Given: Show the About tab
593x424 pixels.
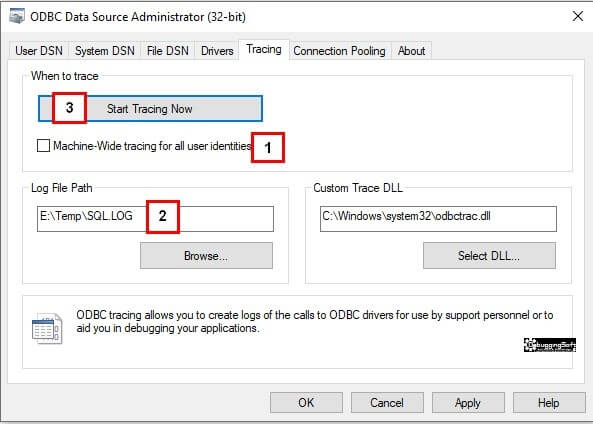Looking at the screenshot, I should tap(411, 51).
